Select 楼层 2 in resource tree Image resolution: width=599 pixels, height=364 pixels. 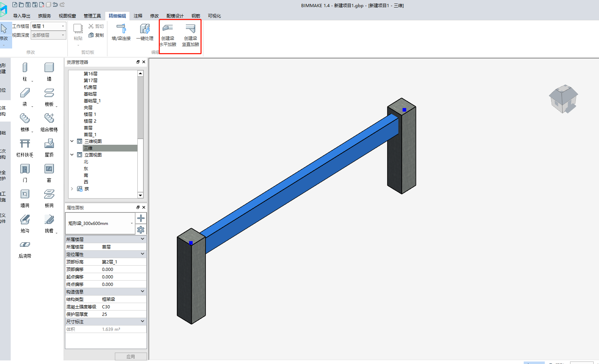90,121
